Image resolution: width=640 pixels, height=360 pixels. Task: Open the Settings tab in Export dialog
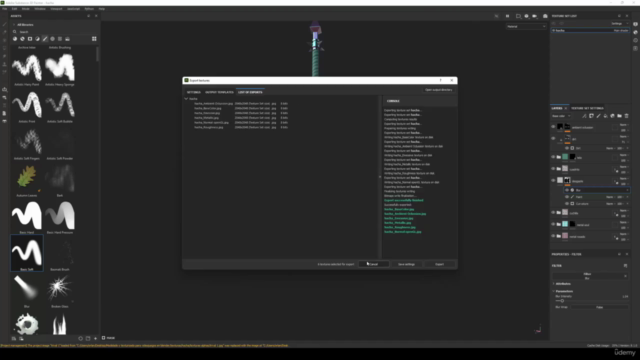pos(193,92)
